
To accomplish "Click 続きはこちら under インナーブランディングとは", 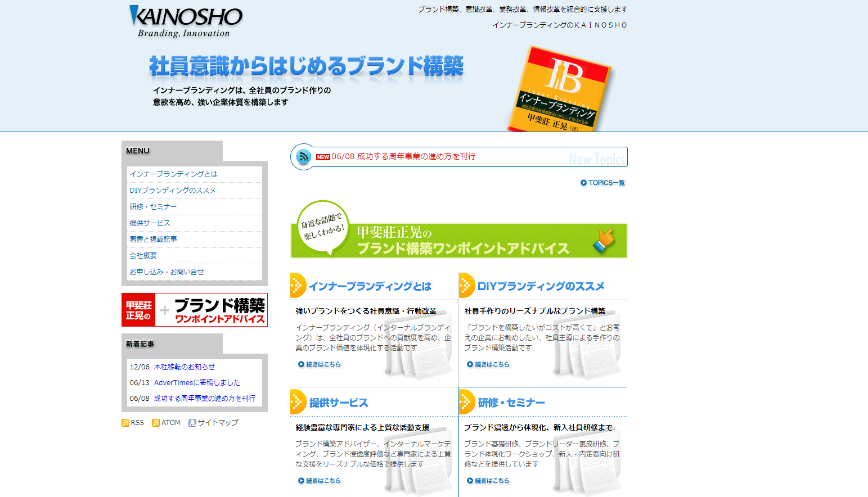I will 320,364.
